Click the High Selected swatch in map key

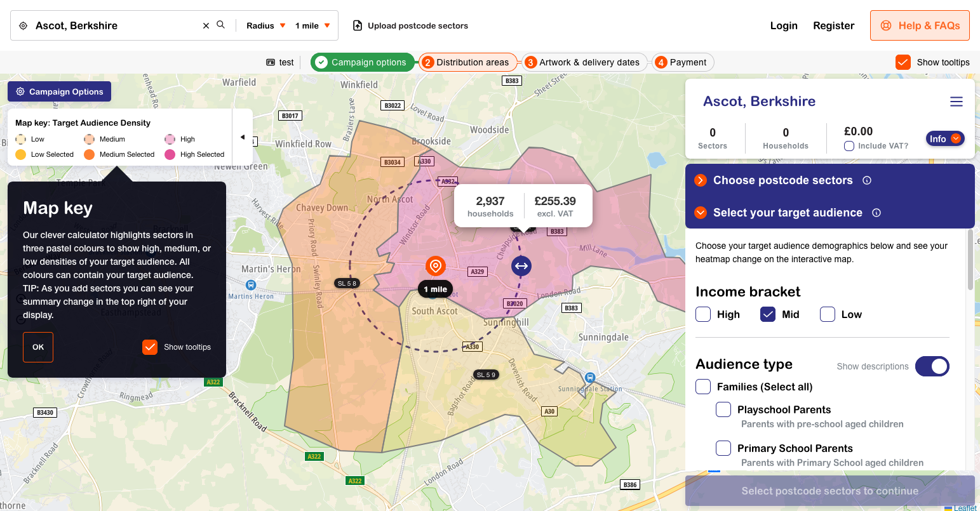170,154
